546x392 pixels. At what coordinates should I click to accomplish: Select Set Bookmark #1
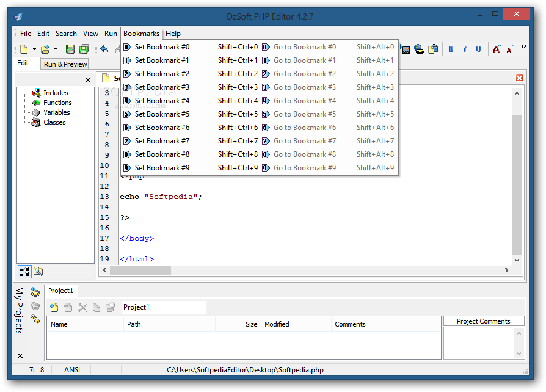(x=191, y=60)
